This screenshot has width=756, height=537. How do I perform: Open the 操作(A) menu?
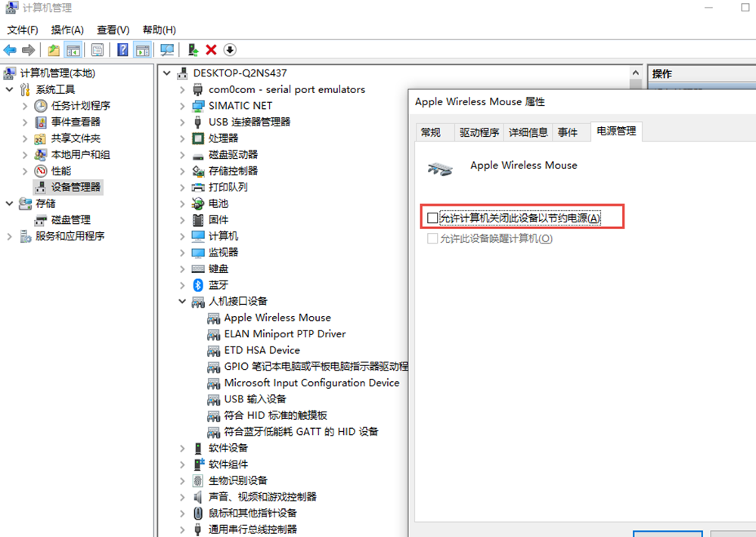[x=67, y=29]
